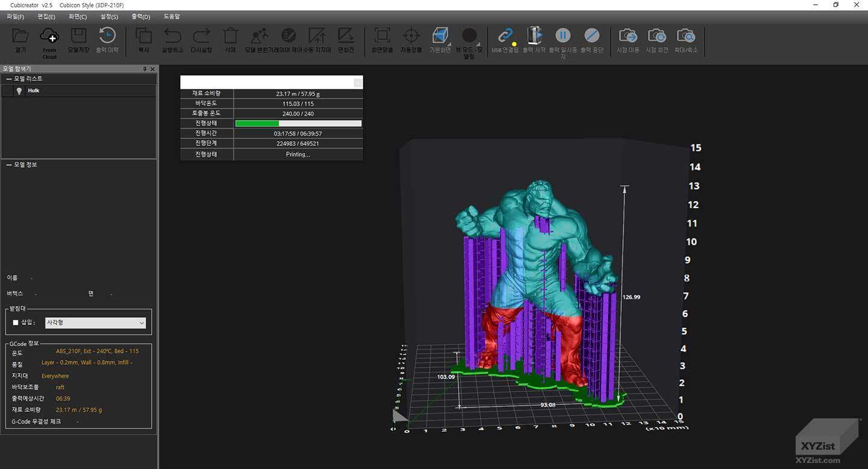Open the 설정(S) menu
Screen dimensions: 868x469
109,17
